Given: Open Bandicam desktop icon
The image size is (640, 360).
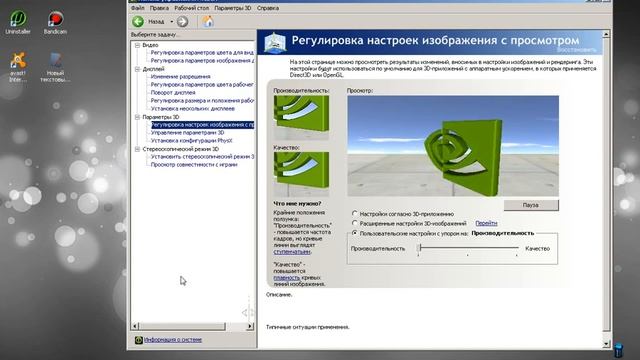Looking at the screenshot, I should click(x=55, y=22).
